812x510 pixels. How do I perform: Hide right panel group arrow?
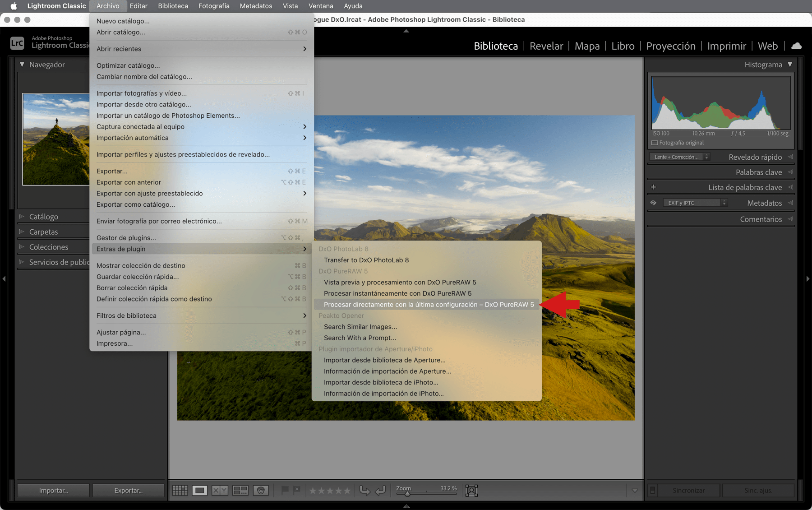808,279
